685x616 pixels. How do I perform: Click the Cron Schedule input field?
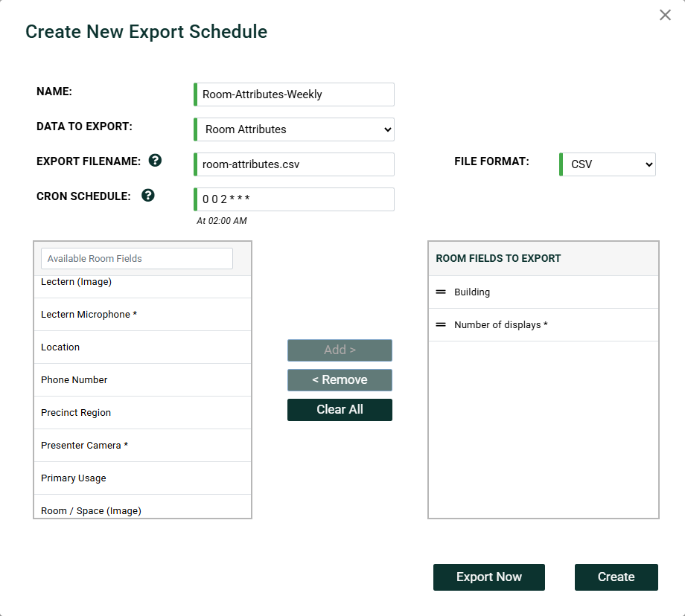(294, 199)
